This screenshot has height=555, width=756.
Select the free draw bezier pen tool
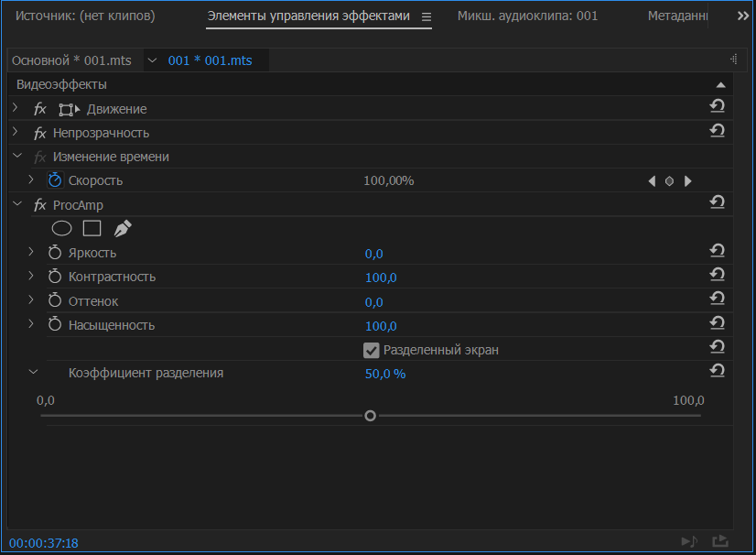[x=122, y=229]
